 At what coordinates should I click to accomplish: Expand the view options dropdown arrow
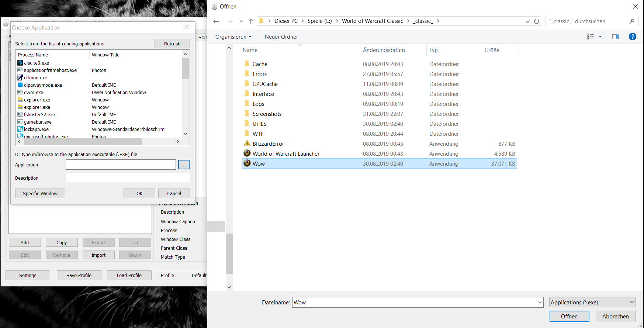tap(600, 37)
